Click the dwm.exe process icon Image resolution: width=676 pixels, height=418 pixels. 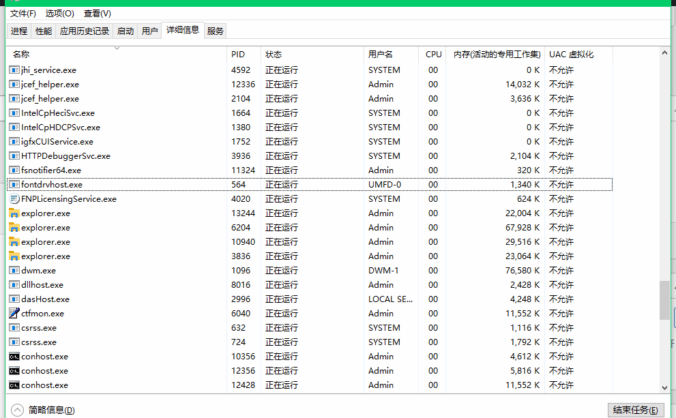14,270
